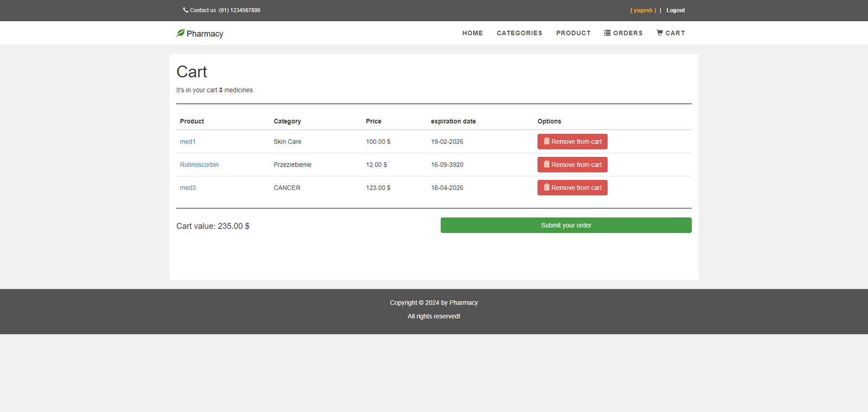Log out using the Logout link
The height and width of the screenshot is (412, 868).
coord(675,10)
